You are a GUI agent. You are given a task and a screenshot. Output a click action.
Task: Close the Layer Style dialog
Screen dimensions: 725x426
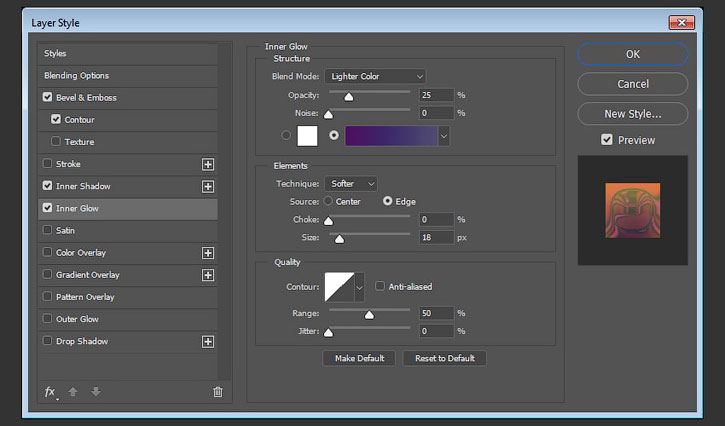click(681, 23)
